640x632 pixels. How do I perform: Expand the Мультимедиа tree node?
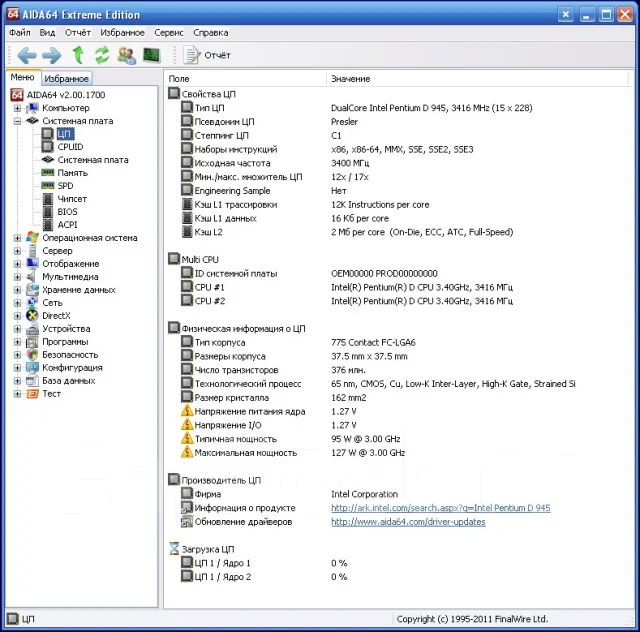17,277
